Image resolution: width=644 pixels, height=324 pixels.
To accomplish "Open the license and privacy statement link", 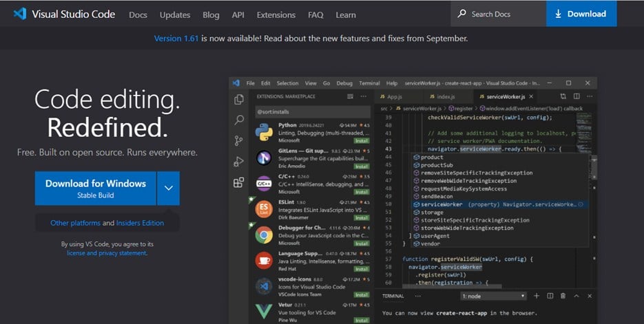I will pyautogui.click(x=107, y=253).
